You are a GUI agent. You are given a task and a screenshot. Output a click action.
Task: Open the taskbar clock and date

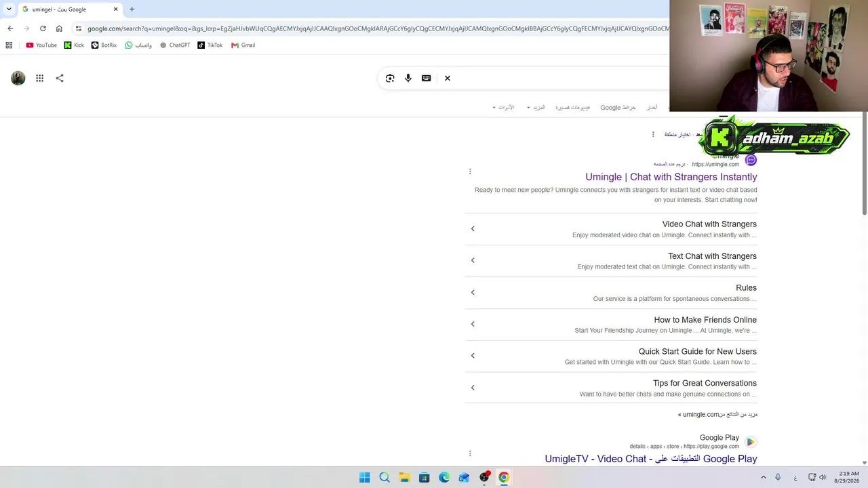tap(848, 478)
